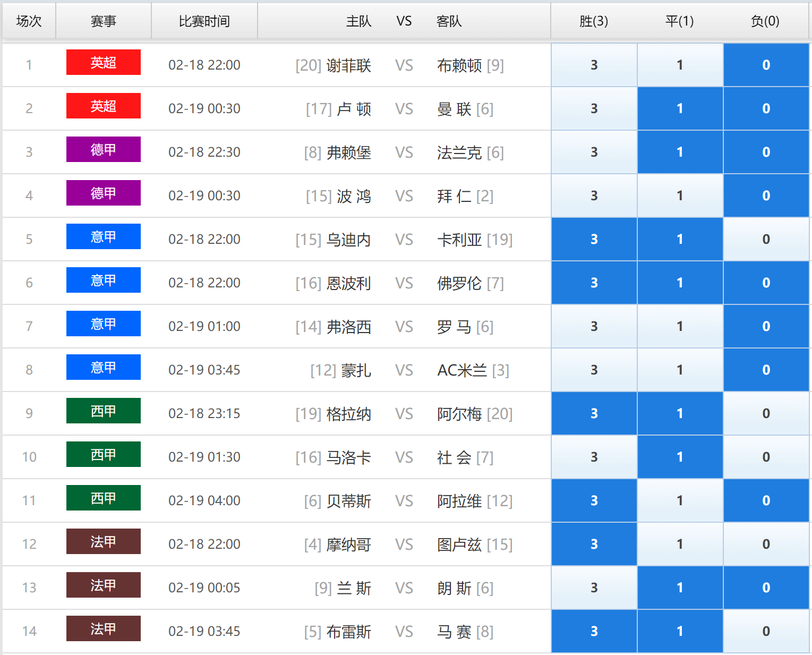The width and height of the screenshot is (812, 655).
Task: Click match time 02-19 04:00
Action: [204, 500]
